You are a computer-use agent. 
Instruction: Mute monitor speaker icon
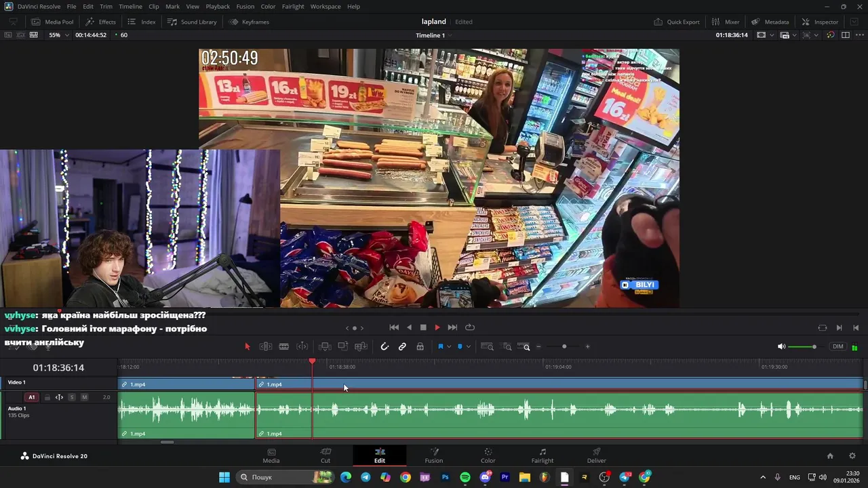(781, 346)
